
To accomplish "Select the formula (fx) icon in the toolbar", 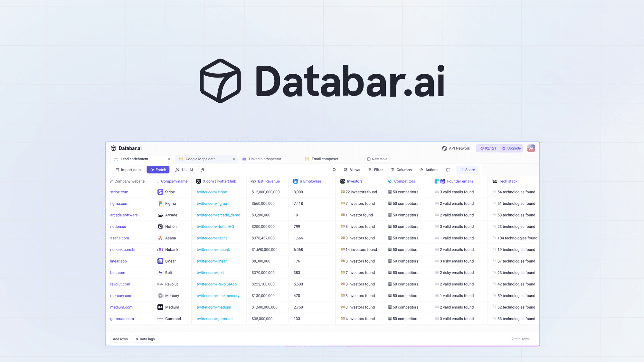I will tap(202, 170).
